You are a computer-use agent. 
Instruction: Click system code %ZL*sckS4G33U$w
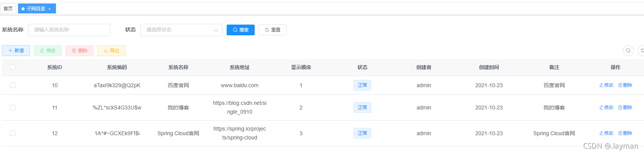[117, 108]
